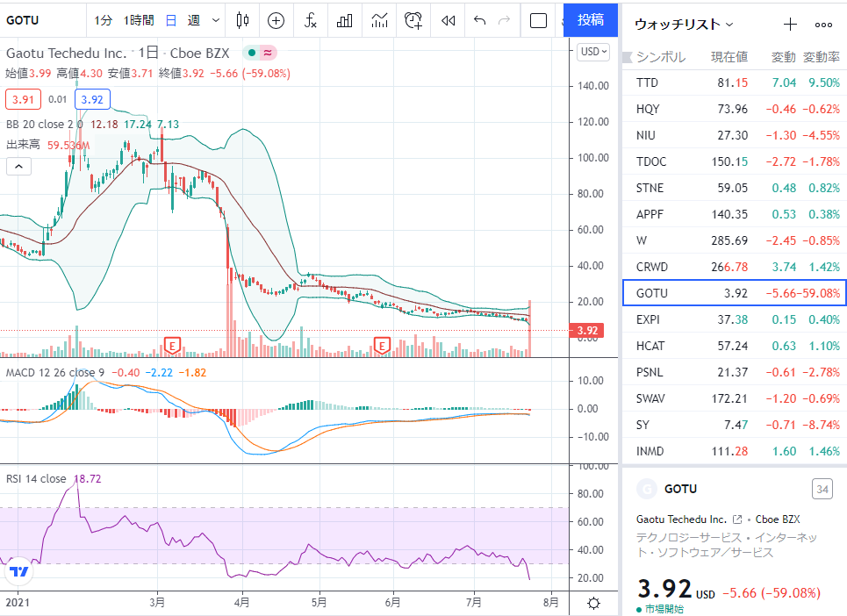Click the red 3.91 sell price button
This screenshot has height=616, width=847.
point(23,99)
